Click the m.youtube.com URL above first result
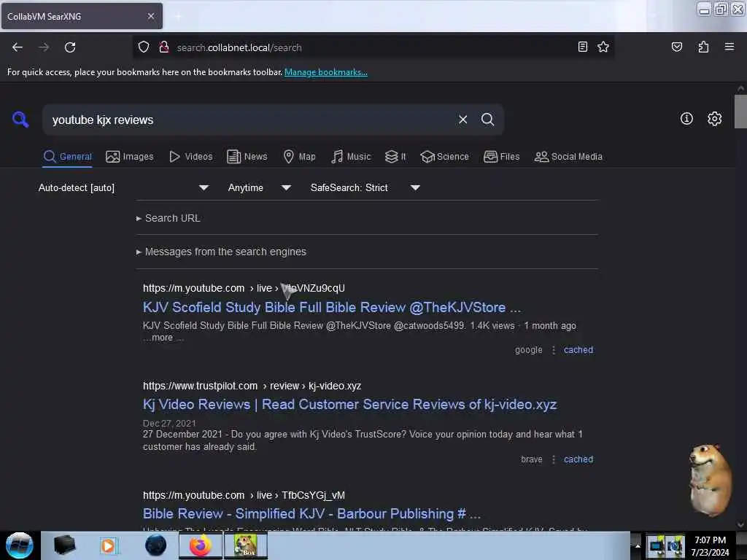This screenshot has width=747, height=560. (244, 288)
